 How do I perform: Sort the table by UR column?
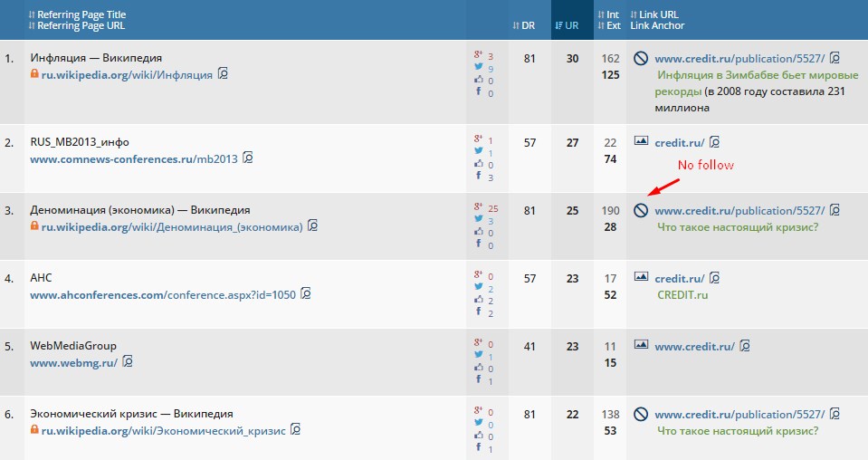(567, 25)
